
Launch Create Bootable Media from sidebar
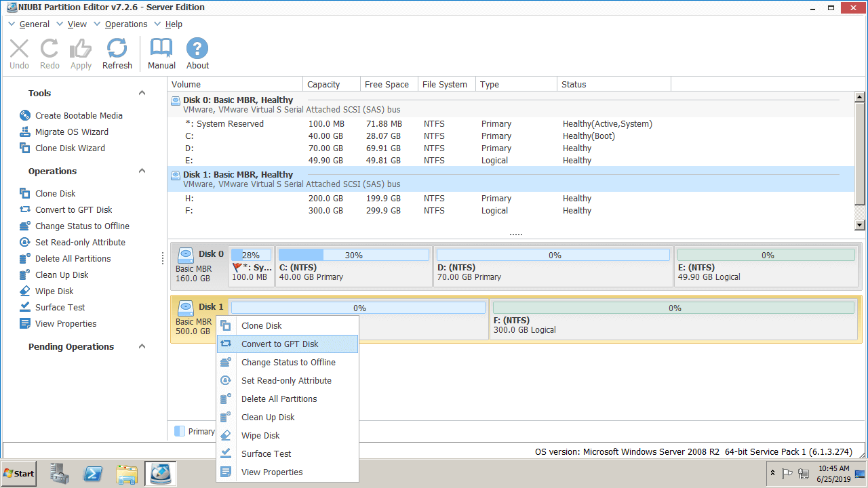click(x=79, y=116)
